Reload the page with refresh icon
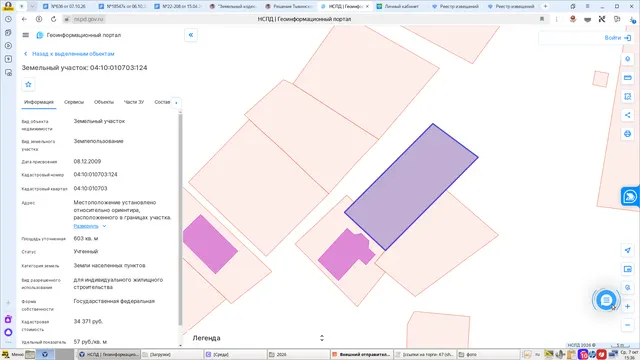The image size is (640, 360). (x=53, y=19)
